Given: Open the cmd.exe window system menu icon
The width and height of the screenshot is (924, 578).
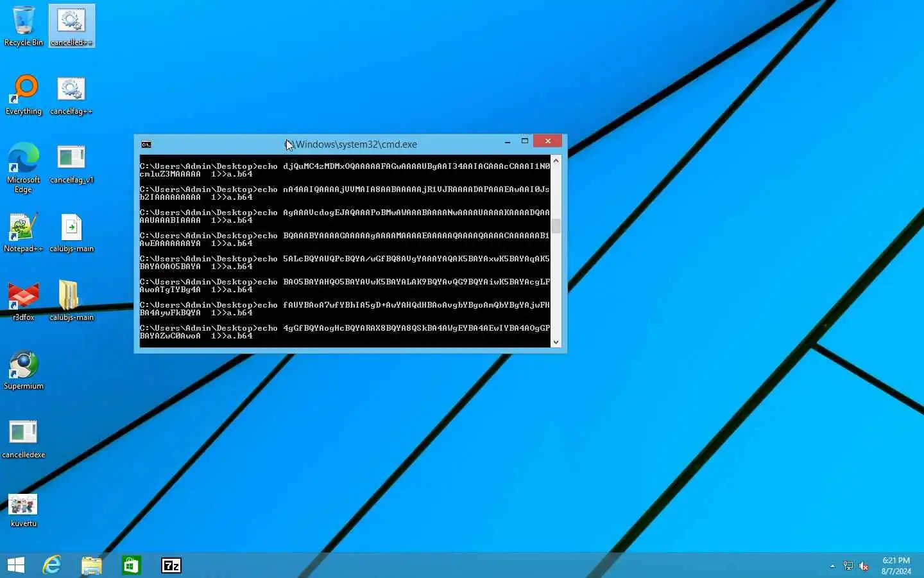Looking at the screenshot, I should coord(146,144).
